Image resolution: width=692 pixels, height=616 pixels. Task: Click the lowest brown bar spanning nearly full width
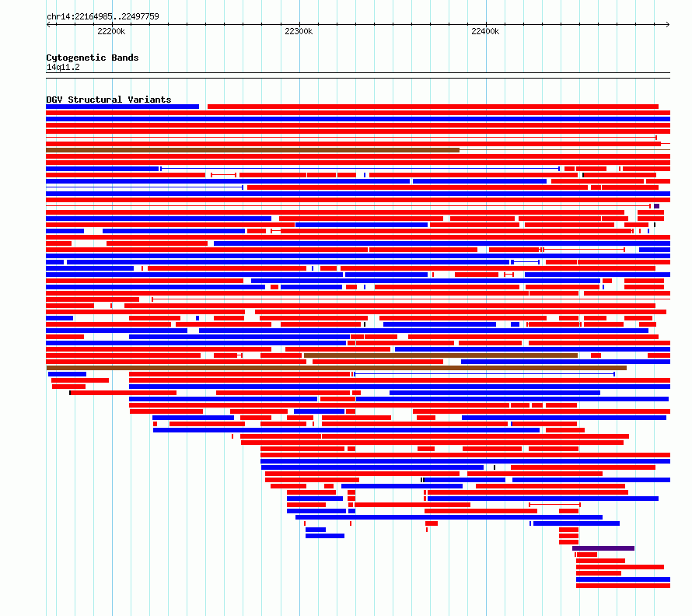click(x=337, y=368)
